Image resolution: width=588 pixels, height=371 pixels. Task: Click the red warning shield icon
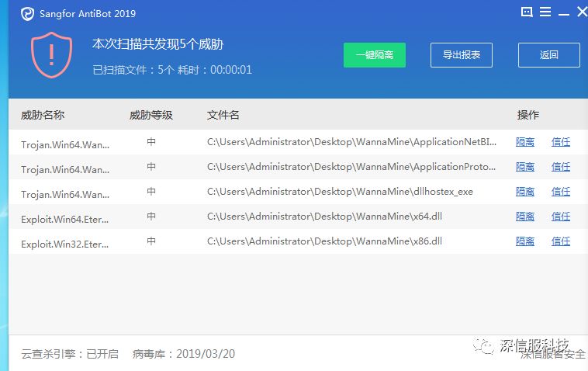click(x=51, y=55)
